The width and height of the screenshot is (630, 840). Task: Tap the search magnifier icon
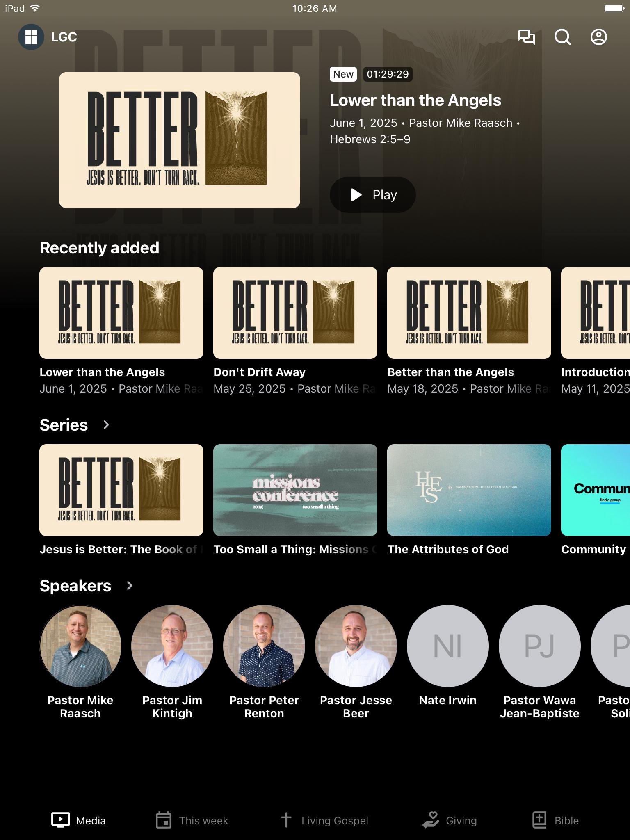pos(562,37)
